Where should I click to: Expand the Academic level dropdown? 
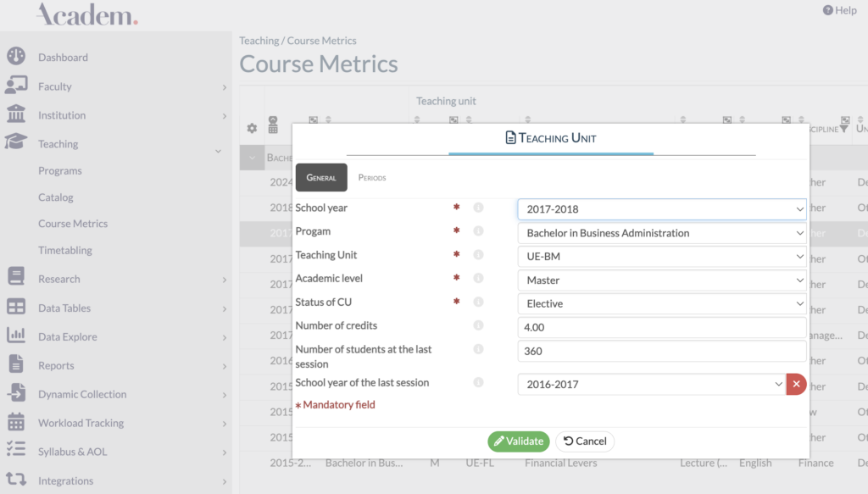[x=661, y=280]
